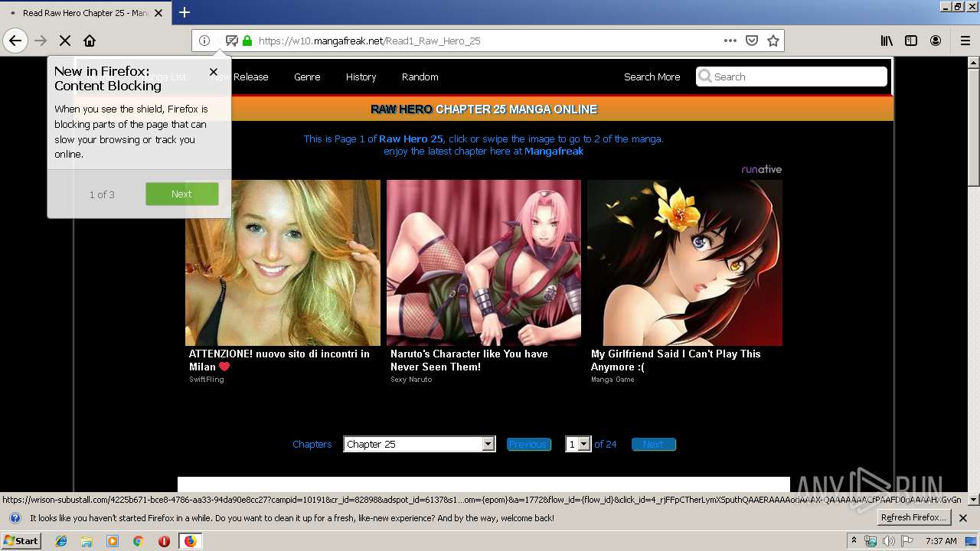Click the Manga Game ad source text
This screenshot has height=551, width=980.
(x=612, y=380)
